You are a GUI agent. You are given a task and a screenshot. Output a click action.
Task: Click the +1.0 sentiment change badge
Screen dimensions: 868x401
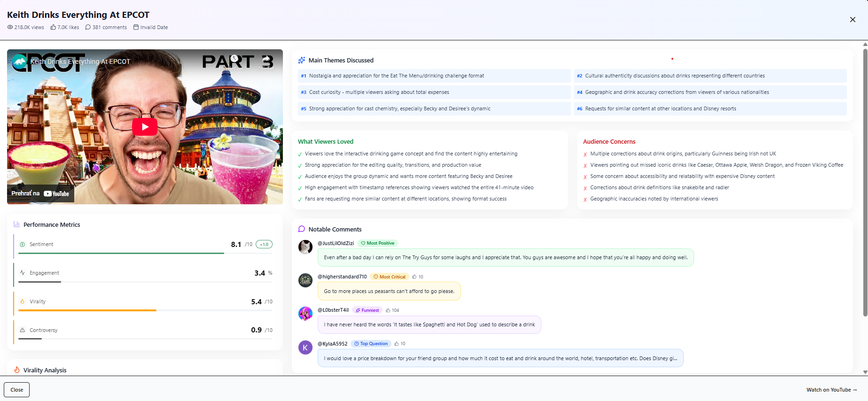(264, 244)
